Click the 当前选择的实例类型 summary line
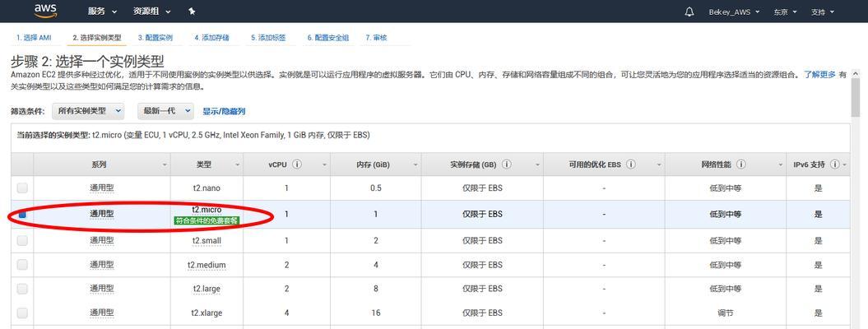The height and width of the screenshot is (329, 868). [x=193, y=135]
